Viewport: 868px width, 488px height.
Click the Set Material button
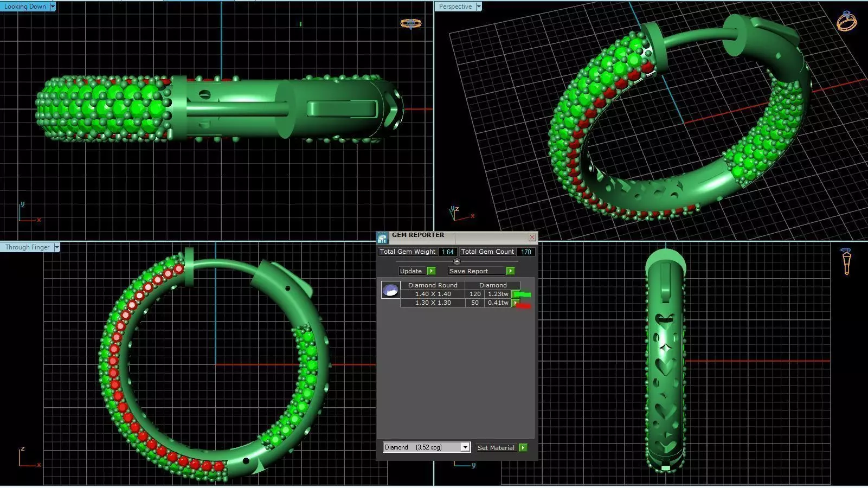496,448
